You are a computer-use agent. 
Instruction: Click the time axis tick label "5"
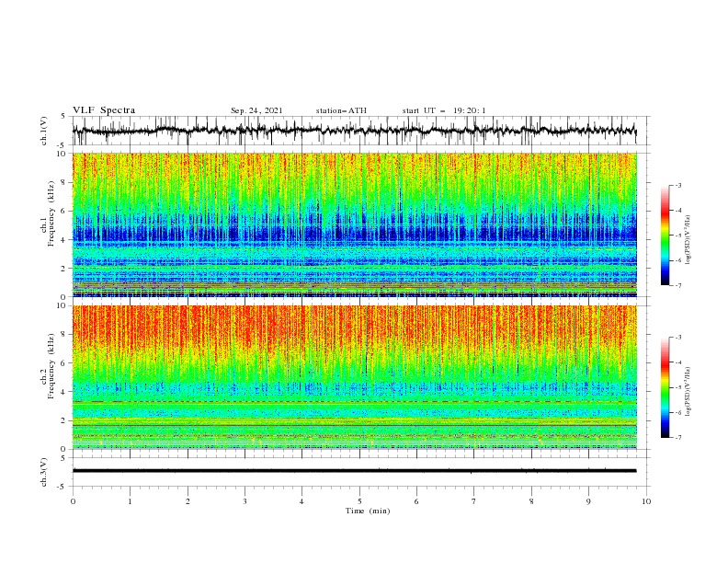(x=359, y=501)
